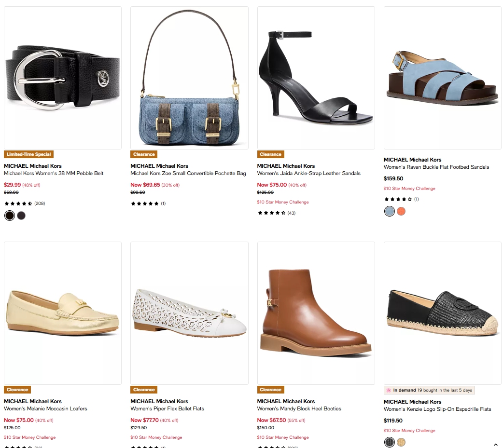
Task: Open the brown Mandy Block Heel Booties image
Action: pyautogui.click(x=316, y=313)
